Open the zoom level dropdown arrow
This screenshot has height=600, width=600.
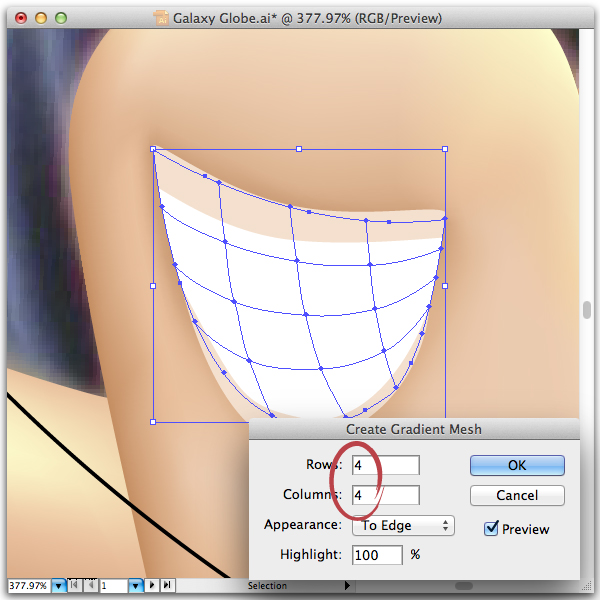pos(59,586)
